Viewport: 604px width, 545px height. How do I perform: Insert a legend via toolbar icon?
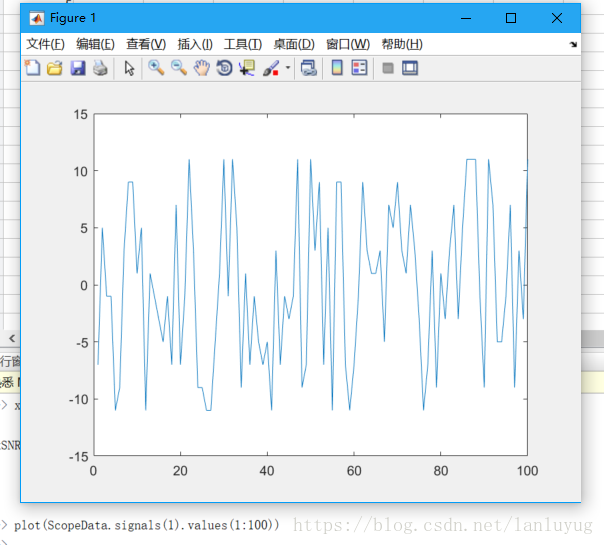(x=359, y=68)
